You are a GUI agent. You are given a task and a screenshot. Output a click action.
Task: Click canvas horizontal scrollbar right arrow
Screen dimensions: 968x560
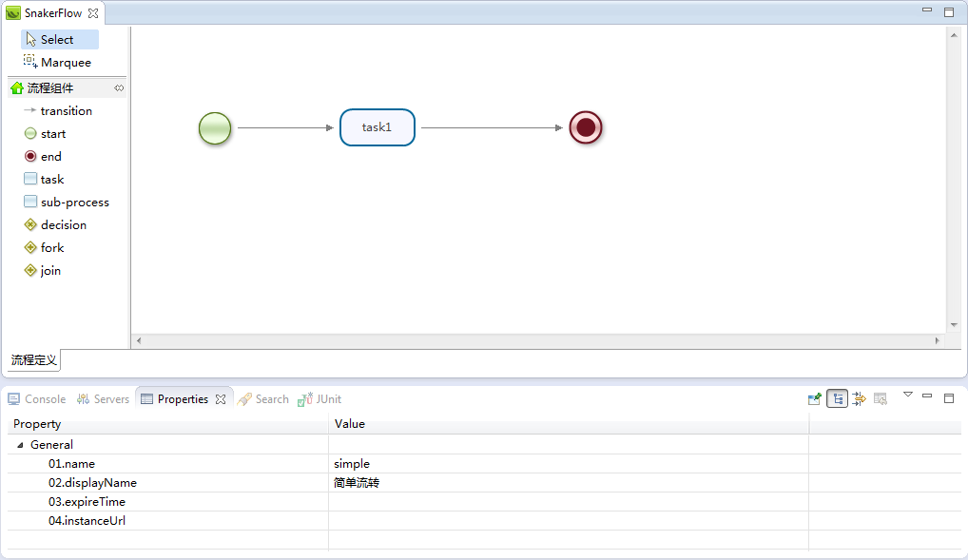938,340
